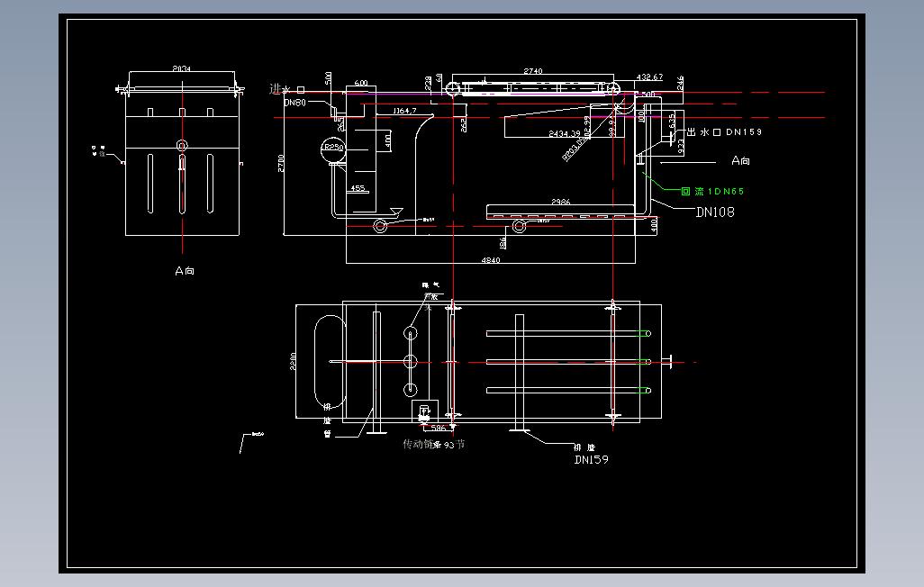Screen dimensions: 924x587
Task: Select the "4840" overall length dimension
Action: 491,260
